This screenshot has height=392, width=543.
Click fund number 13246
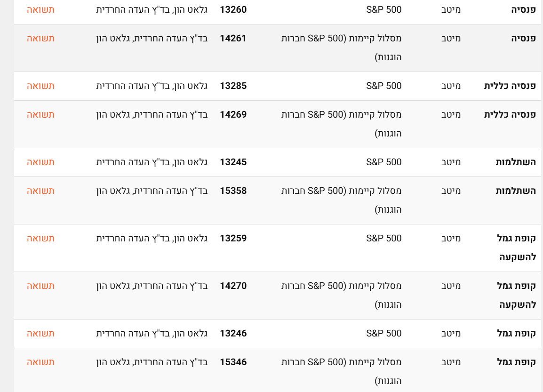233,333
